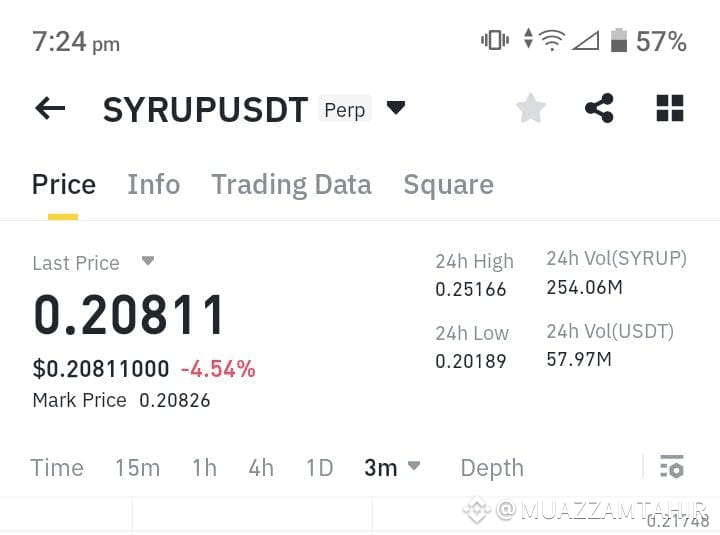
Task: Tap the Wi-Fi status icon
Action: point(551,40)
